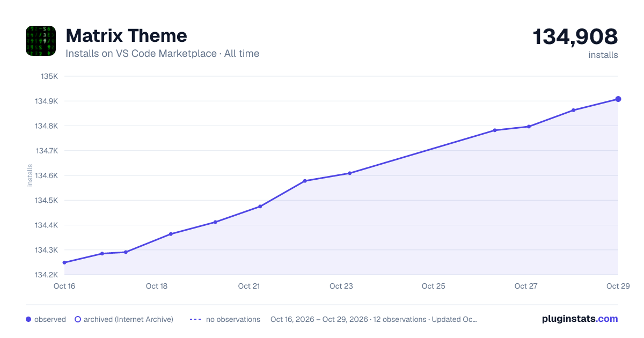Click the hollow 'archived' legend circle
This screenshot has width=644, height=338.
78,319
